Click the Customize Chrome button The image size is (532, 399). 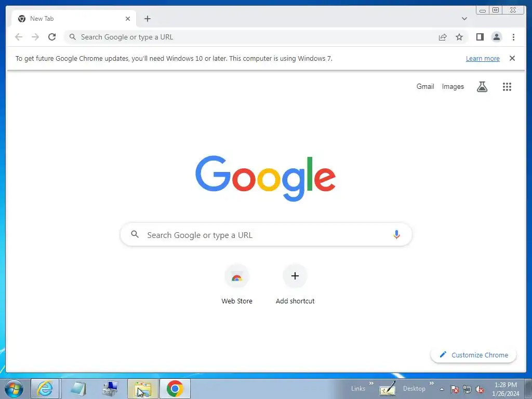pyautogui.click(x=474, y=355)
